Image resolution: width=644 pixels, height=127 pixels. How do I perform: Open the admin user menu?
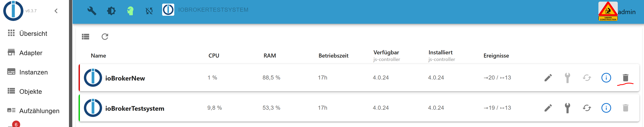[x=626, y=12]
